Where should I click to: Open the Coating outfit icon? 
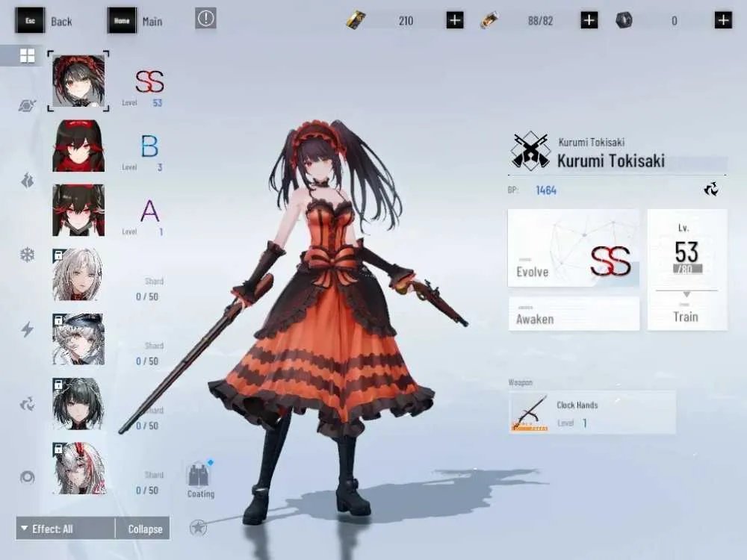coord(200,479)
